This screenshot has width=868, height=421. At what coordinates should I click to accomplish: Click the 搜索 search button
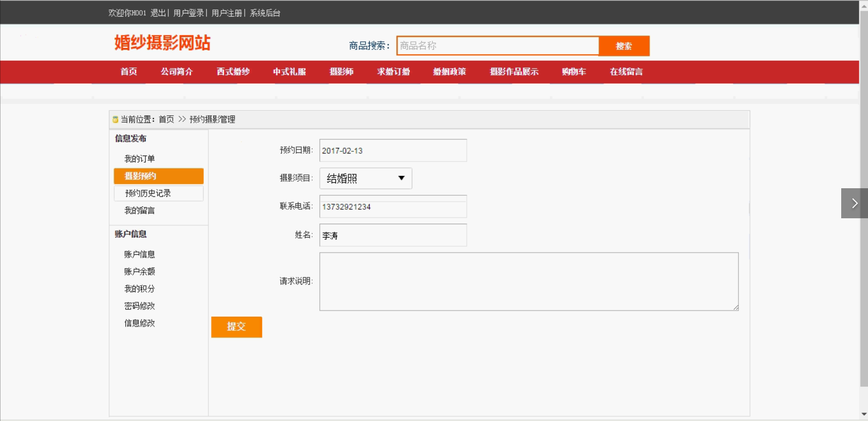pos(624,46)
